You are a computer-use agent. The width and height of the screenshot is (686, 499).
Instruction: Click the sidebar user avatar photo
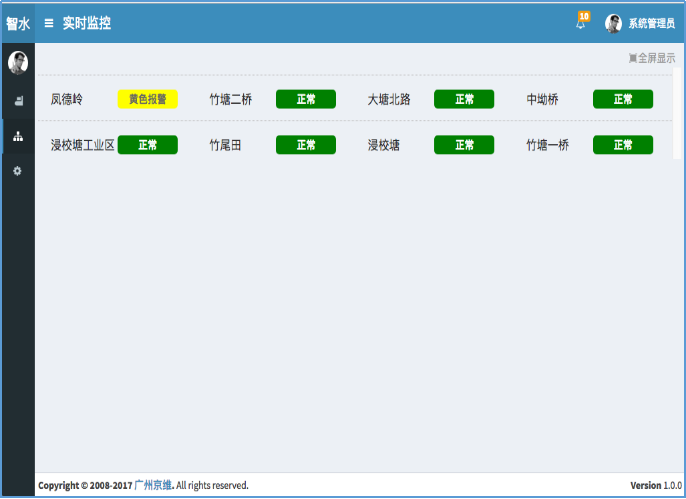tap(18, 63)
